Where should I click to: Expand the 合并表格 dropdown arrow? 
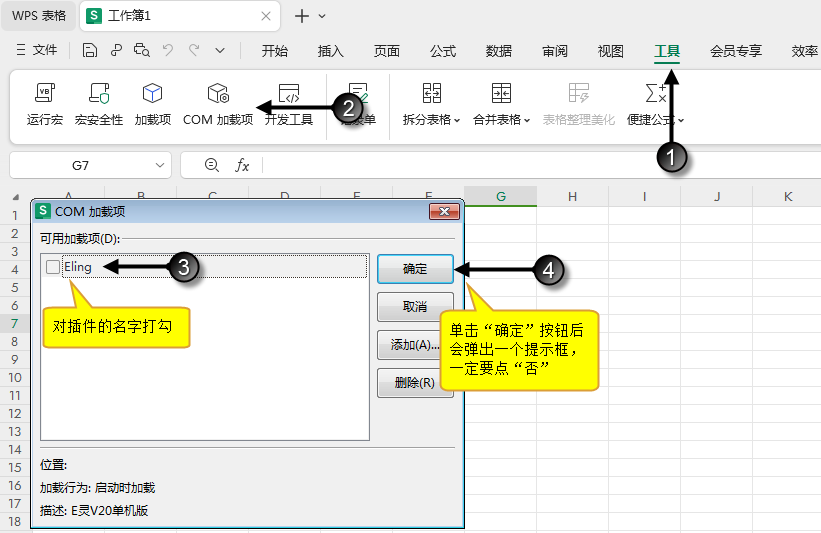click(527, 120)
